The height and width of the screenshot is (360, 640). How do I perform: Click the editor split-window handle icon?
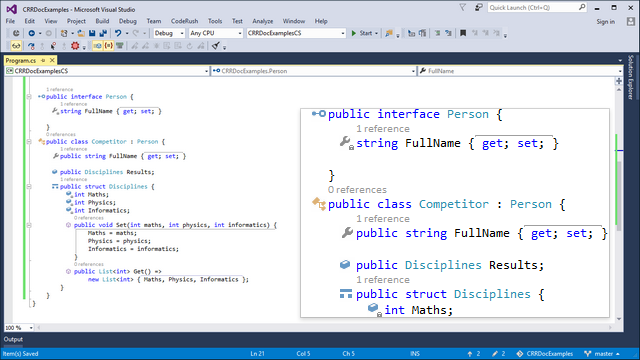[x=619, y=81]
